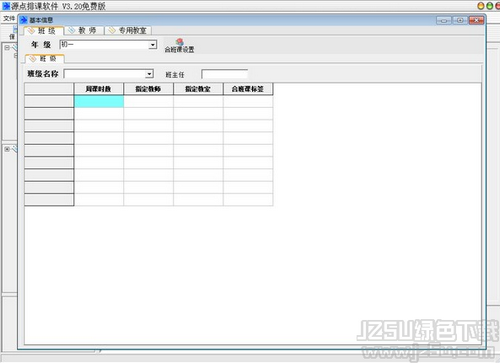The image size is (500, 363).
Task: Click the 合班课标签 column header
Action: pyautogui.click(x=248, y=89)
